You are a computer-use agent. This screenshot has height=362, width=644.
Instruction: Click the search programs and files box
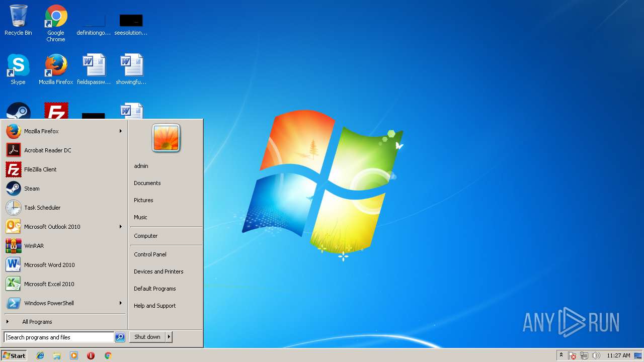(x=59, y=337)
